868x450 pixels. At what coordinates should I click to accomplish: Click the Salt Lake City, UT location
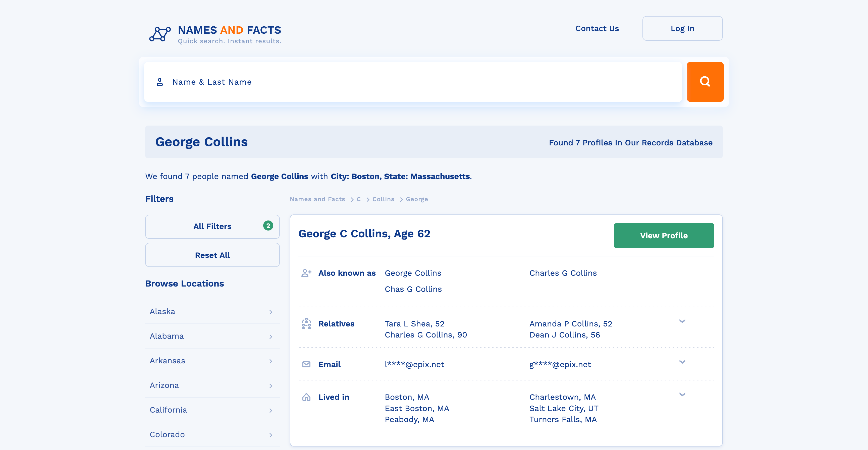pos(564,409)
